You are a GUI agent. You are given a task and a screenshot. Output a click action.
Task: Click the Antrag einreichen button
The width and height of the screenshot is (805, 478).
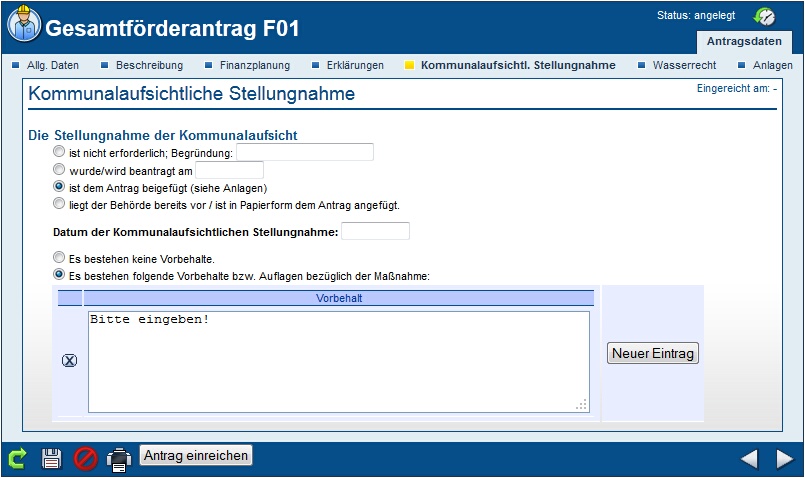coord(196,455)
